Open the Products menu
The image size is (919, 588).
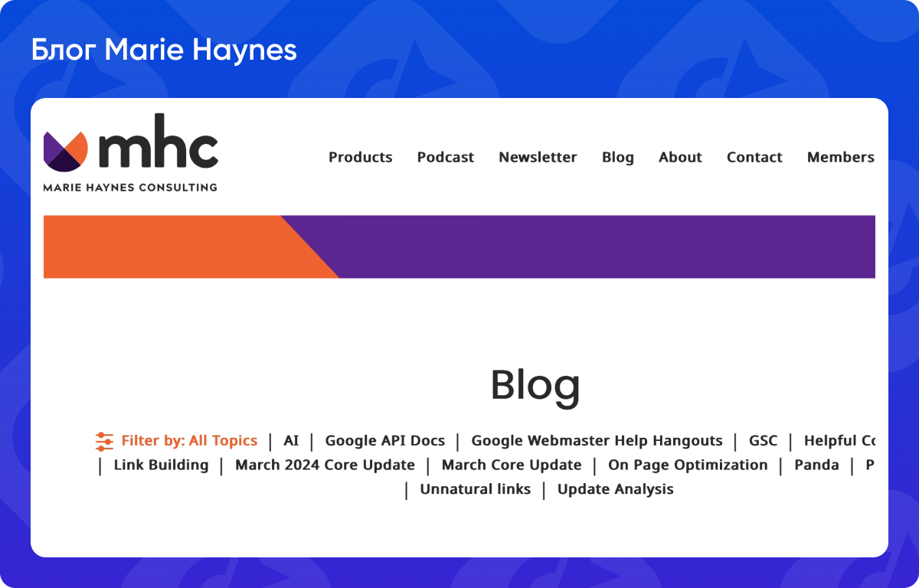pos(360,157)
